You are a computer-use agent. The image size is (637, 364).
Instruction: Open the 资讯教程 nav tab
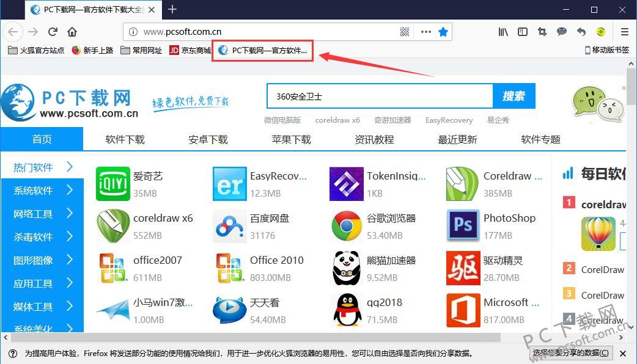click(374, 139)
